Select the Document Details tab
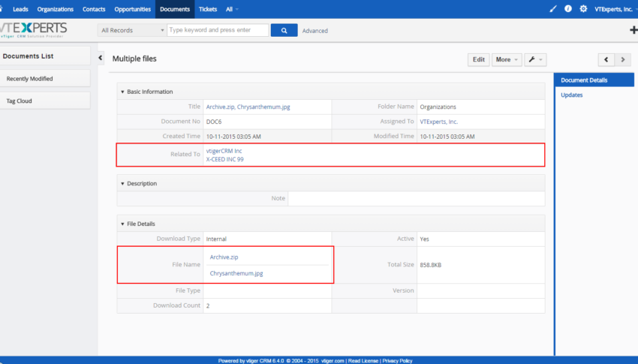Screen dimensions: 638x364 594,80
